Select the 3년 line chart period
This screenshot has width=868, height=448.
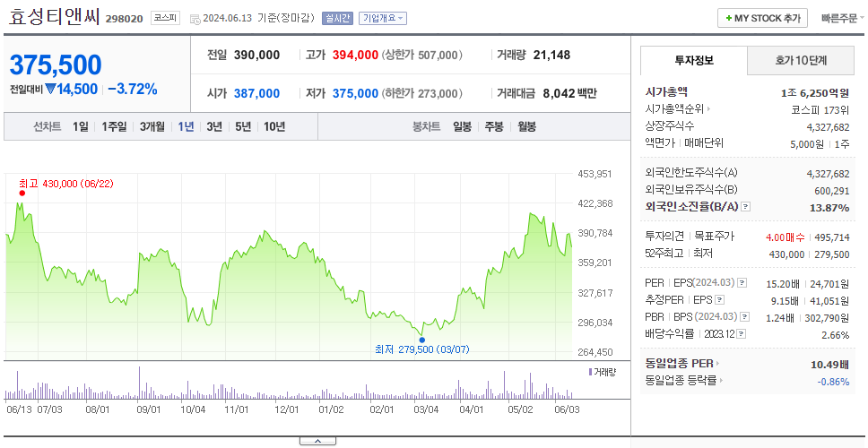(x=214, y=126)
